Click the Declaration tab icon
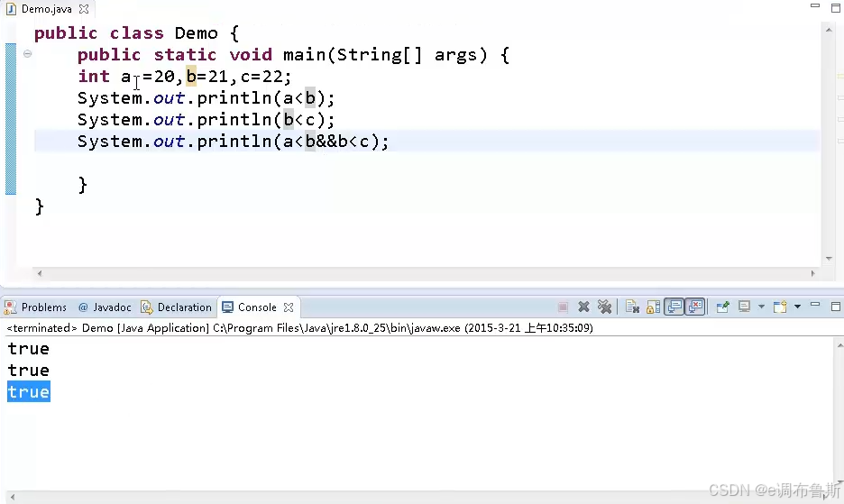This screenshot has height=504, width=844. 146,307
